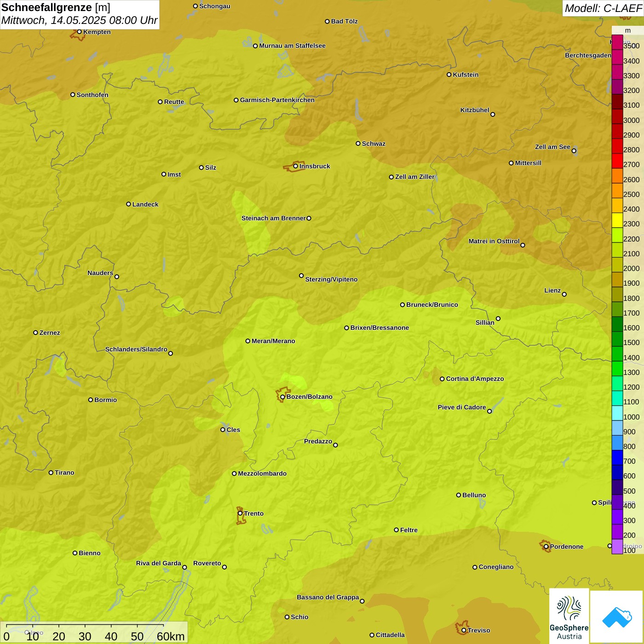This screenshot has height=644, width=644.
Task: Click the Bassano del Grappa label
Action: [x=328, y=597]
